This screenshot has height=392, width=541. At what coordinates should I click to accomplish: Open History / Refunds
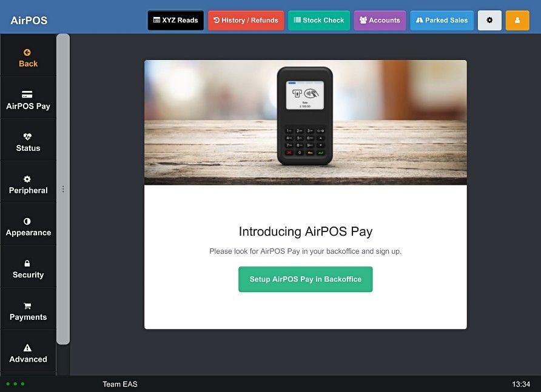(246, 21)
